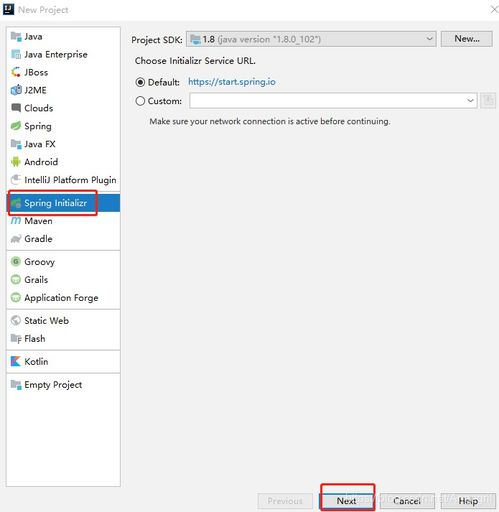The width and height of the screenshot is (499, 512).
Task: Click the Spring leaf icon
Action: [16, 126]
